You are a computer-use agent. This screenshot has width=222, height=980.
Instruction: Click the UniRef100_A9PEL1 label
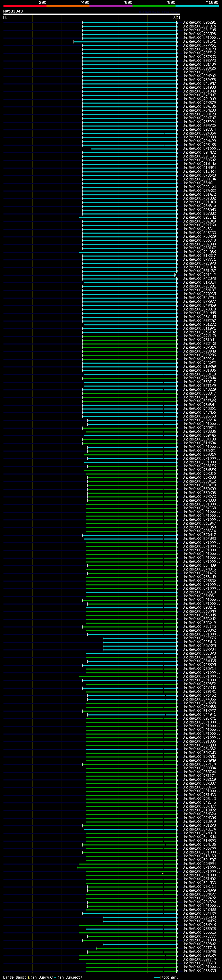pos(199,72)
